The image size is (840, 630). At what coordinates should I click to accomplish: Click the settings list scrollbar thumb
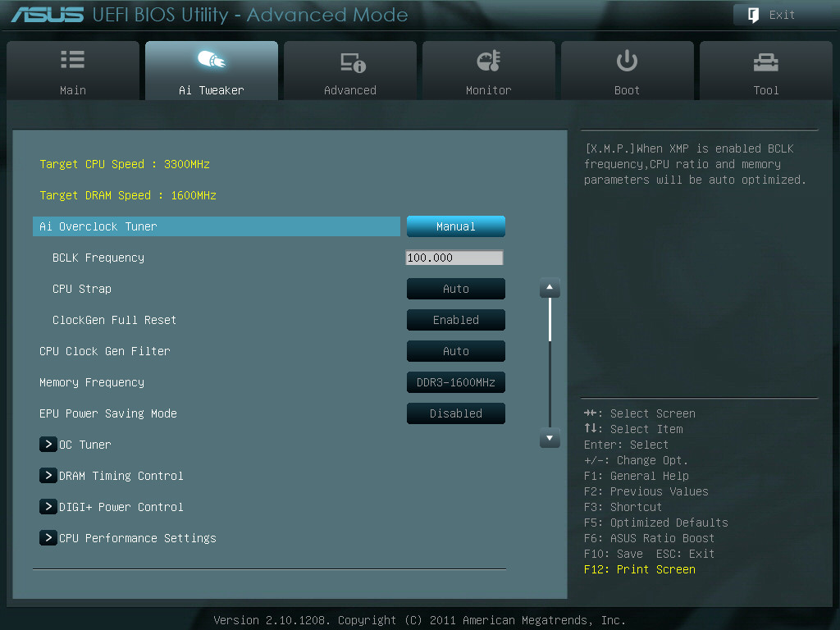pyautogui.click(x=550, y=320)
